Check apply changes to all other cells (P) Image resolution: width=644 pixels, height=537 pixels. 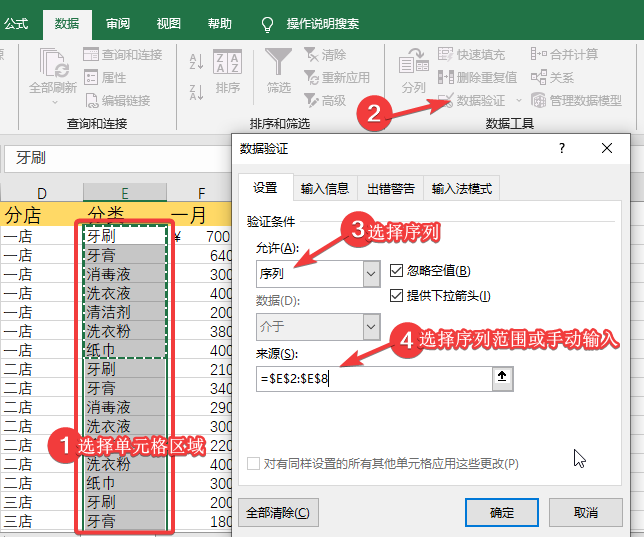pos(253,463)
